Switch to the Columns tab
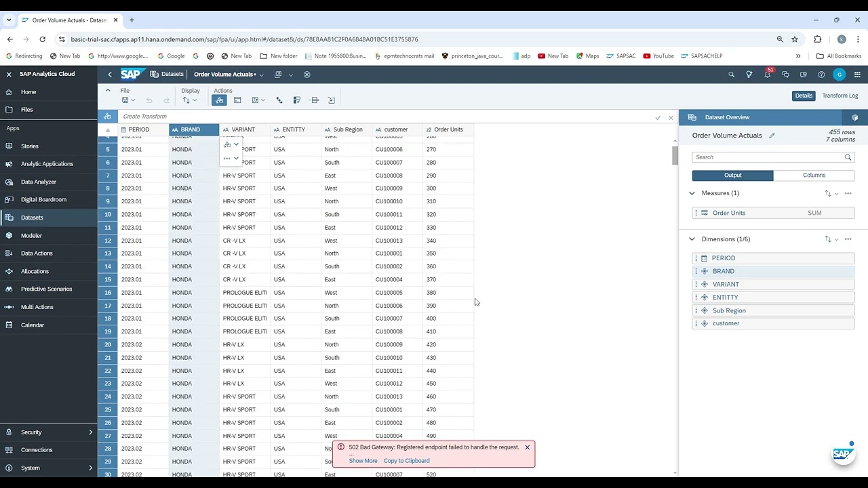The width and height of the screenshot is (868, 488). tap(814, 175)
